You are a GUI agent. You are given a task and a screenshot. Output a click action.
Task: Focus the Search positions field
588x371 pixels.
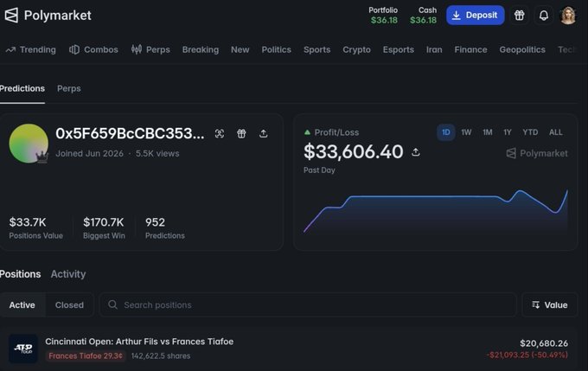click(308, 305)
